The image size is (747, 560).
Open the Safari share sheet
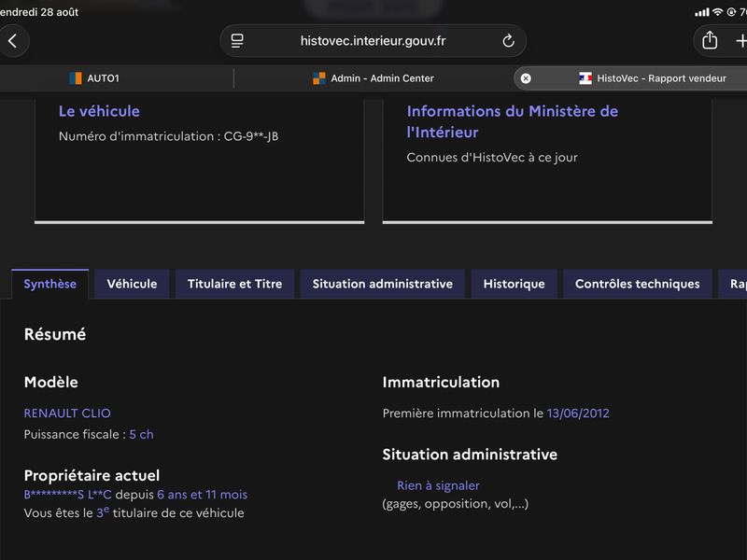(x=710, y=40)
